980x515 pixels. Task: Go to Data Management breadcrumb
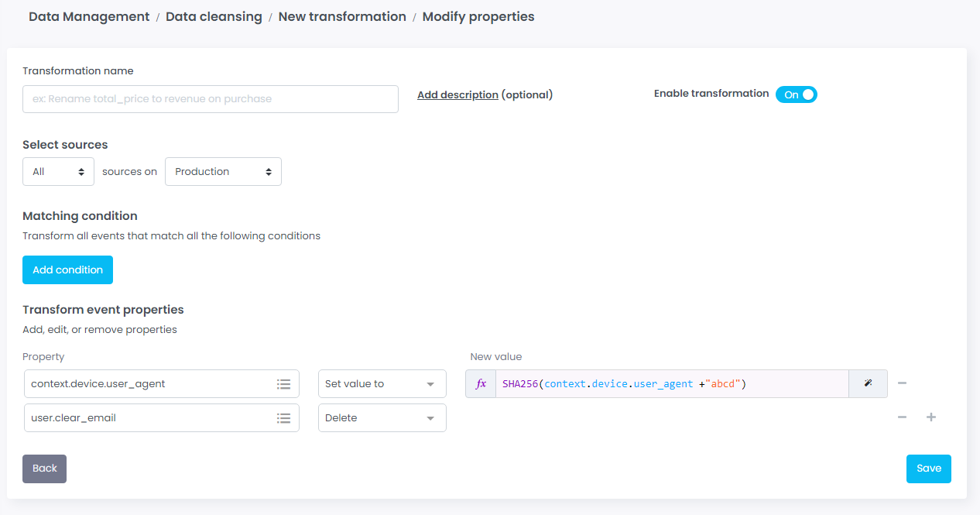[89, 16]
